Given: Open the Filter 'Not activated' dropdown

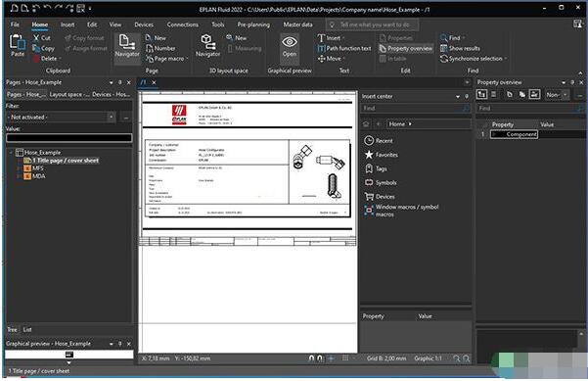Looking at the screenshot, I should [x=112, y=118].
